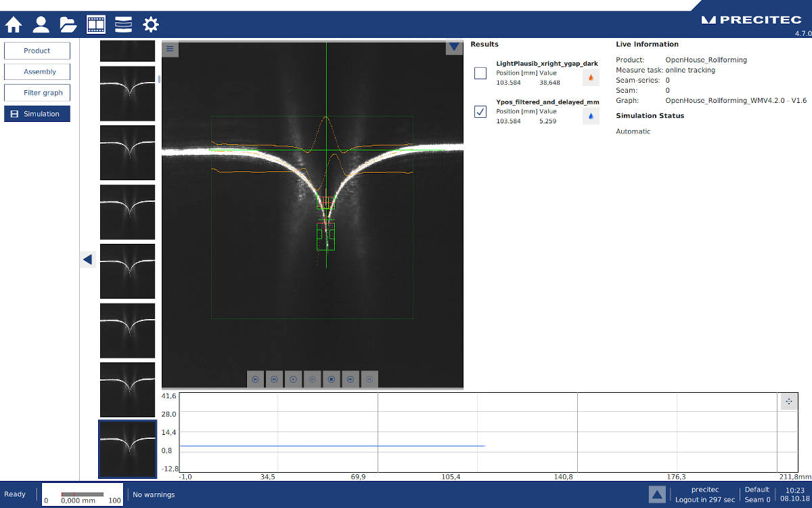Click Default Seam 0 status entry
812x508 pixels.
757,494
